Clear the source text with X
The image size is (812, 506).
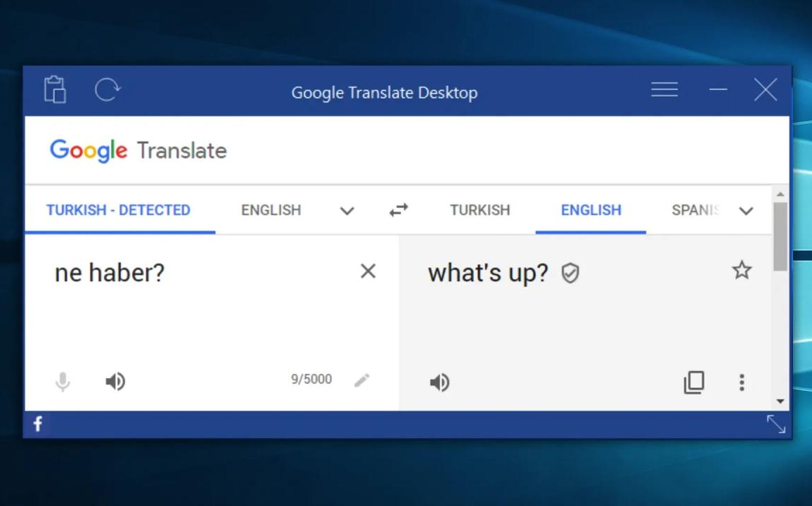click(x=368, y=271)
